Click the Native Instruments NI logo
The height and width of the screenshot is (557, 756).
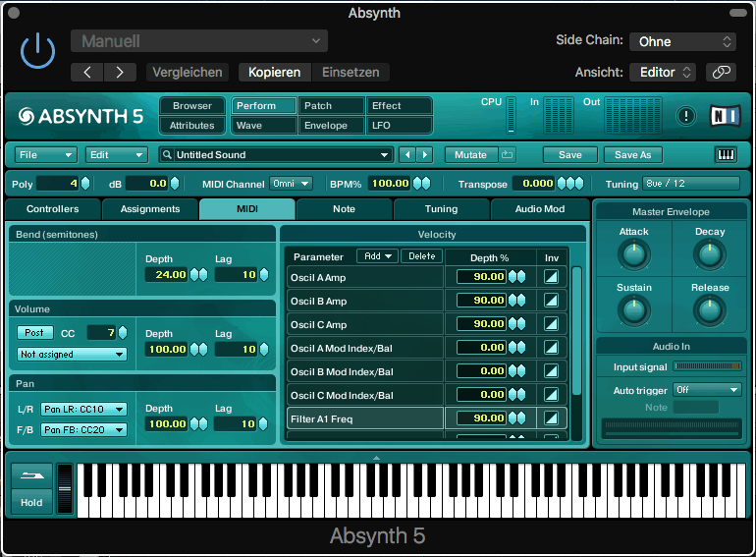725,115
